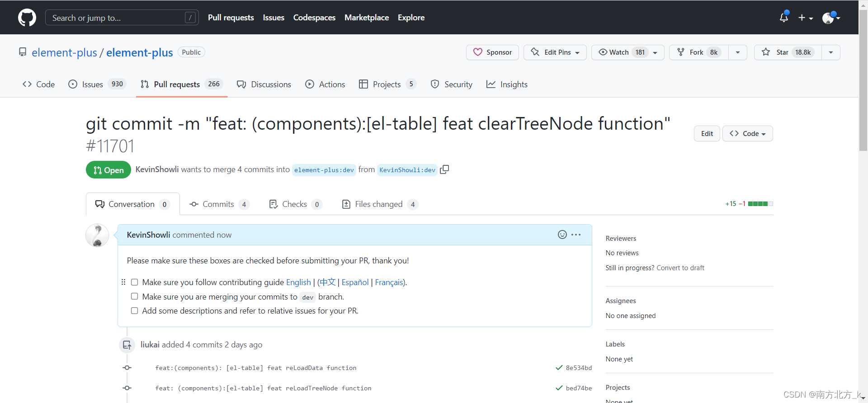Select the Files changed tab
This screenshot has width=868, height=403.
point(380,204)
